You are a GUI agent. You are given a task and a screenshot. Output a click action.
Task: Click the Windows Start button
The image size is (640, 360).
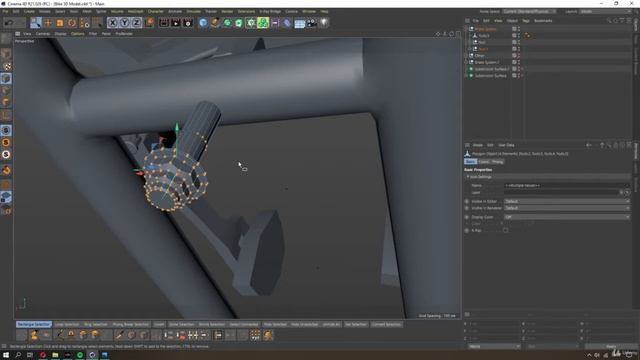click(x=6, y=355)
